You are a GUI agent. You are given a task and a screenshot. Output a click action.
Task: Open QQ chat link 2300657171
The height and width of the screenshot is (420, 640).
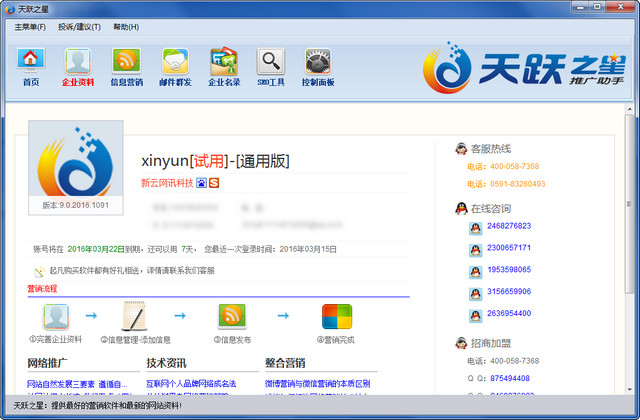click(x=509, y=247)
